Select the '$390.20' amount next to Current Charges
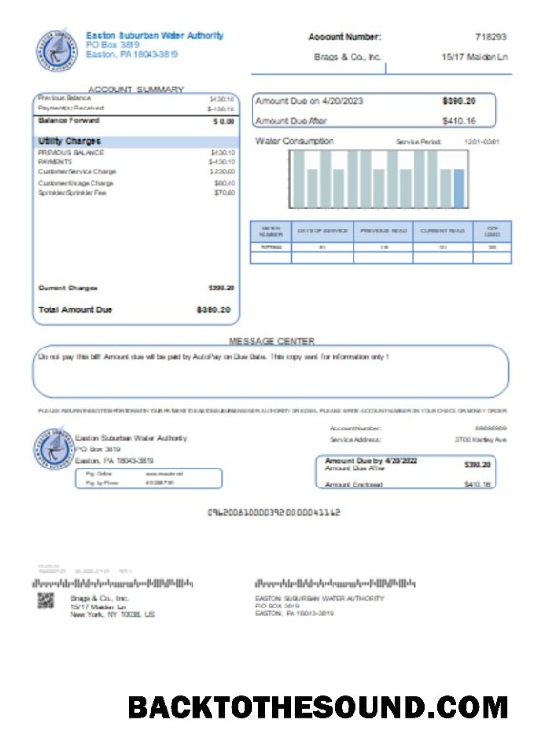Viewport: 545px width, 756px height. [221, 288]
